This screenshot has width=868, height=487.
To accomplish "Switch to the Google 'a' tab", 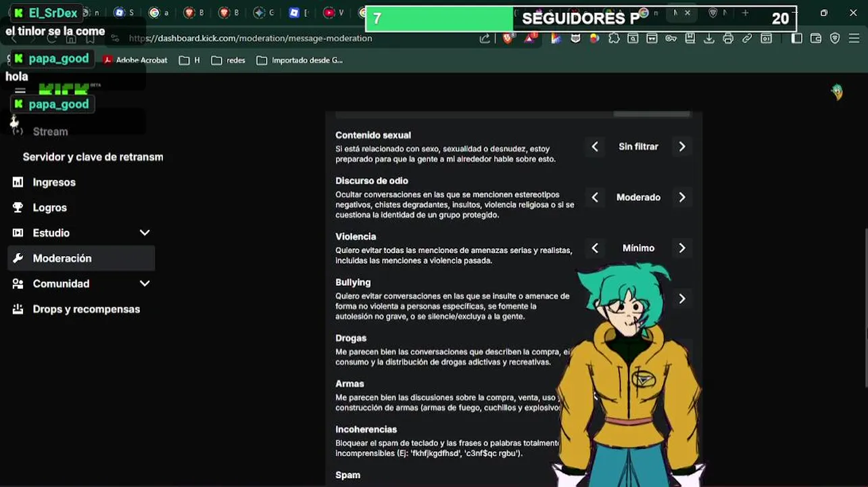I will point(159,13).
